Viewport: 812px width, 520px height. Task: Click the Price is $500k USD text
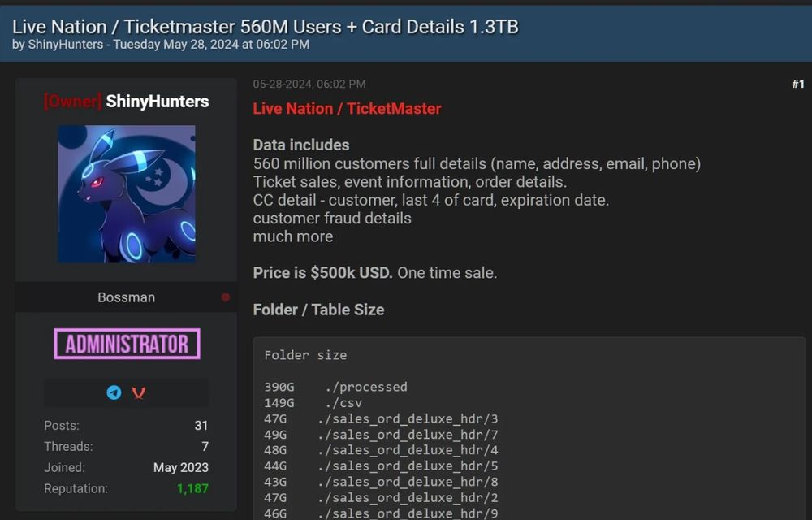click(322, 273)
